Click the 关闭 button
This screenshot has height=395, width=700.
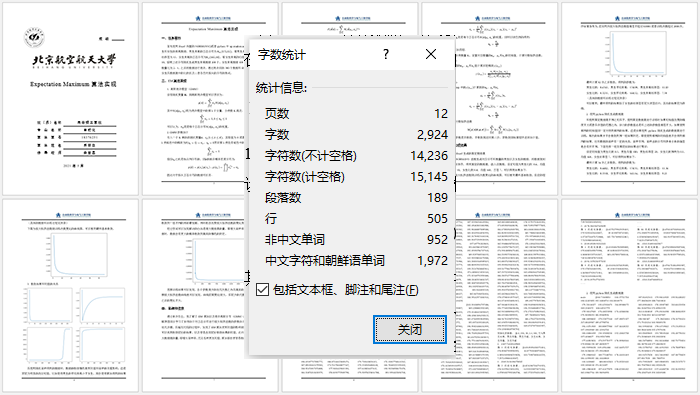(x=409, y=330)
